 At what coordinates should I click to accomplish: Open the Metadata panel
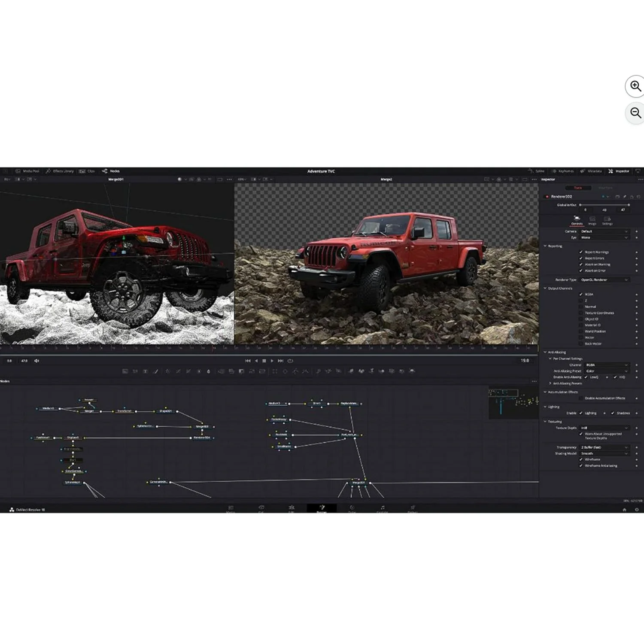(591, 171)
